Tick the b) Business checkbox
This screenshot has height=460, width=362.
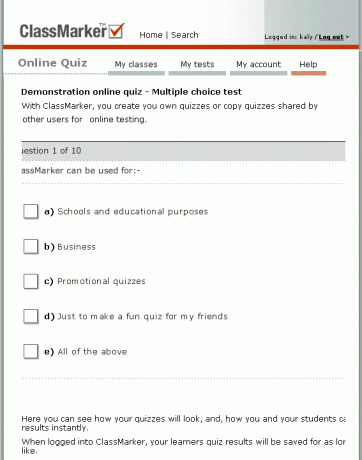pos(31,247)
